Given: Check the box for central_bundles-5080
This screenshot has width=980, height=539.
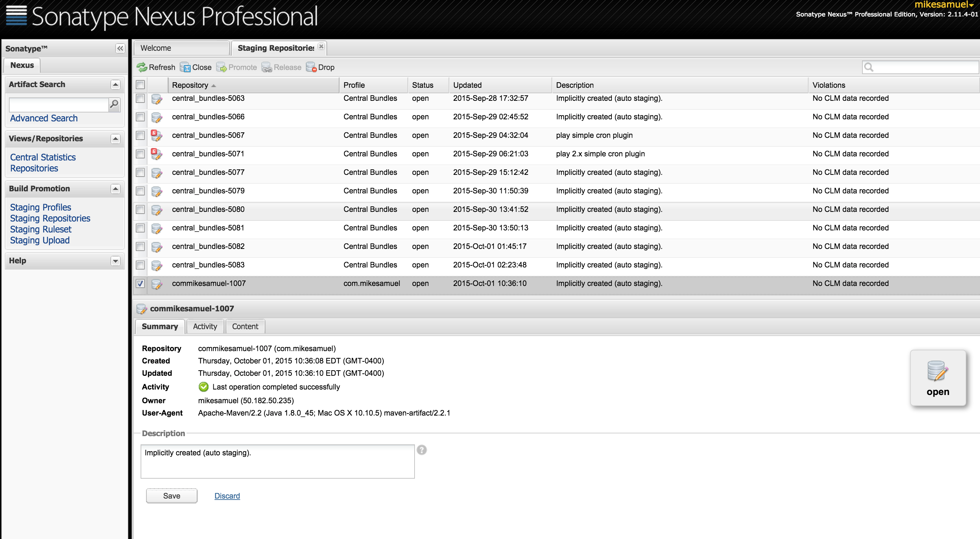Looking at the screenshot, I should 140,209.
